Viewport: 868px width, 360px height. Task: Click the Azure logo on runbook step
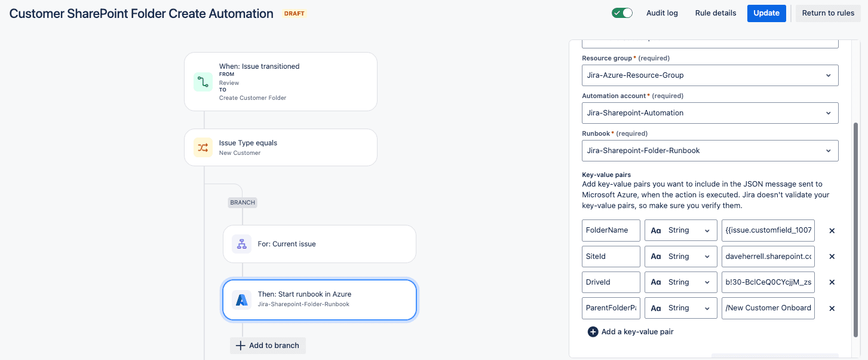pyautogui.click(x=242, y=300)
